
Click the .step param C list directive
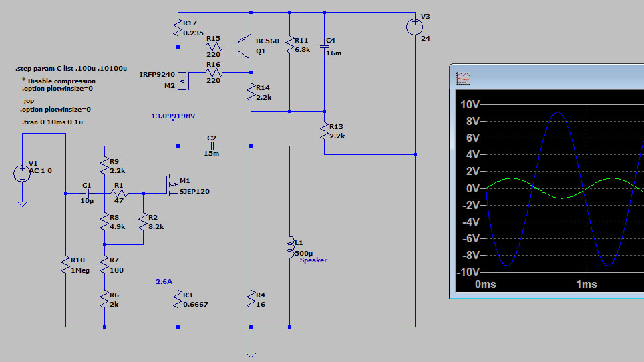[71, 69]
